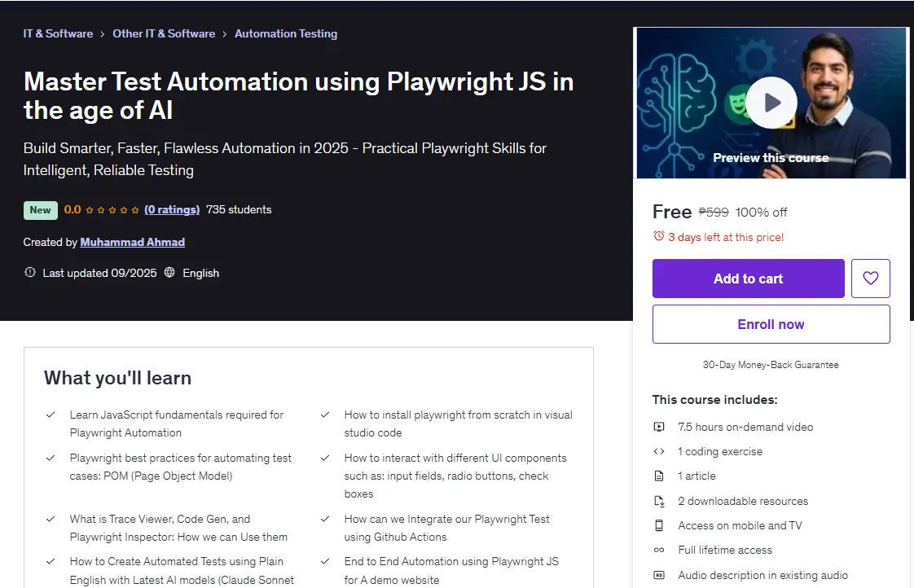Click checkmark beside Playwright best practices
914x588 pixels.
pyautogui.click(x=51, y=458)
